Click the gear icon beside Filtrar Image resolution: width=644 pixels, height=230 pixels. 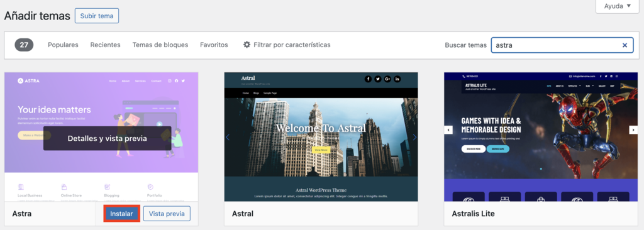coord(247,45)
